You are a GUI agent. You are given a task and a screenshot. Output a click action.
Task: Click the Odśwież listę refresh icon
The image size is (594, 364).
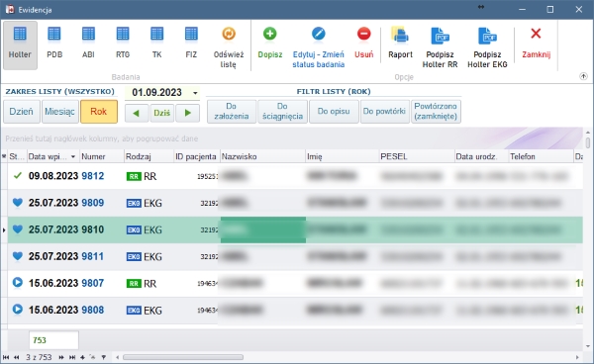click(x=229, y=34)
